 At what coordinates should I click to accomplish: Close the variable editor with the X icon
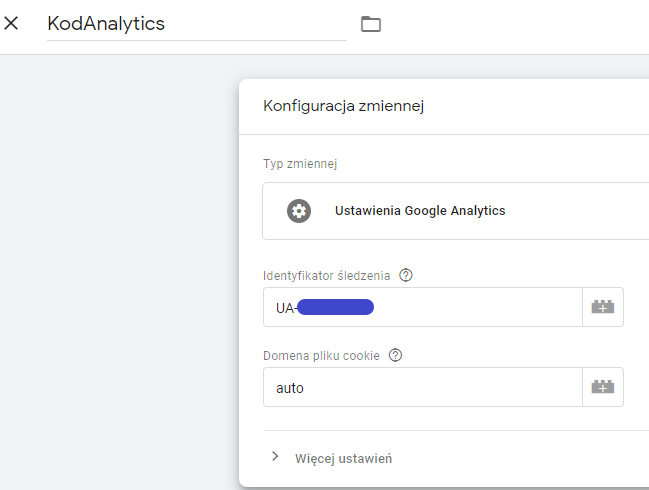tap(12, 23)
